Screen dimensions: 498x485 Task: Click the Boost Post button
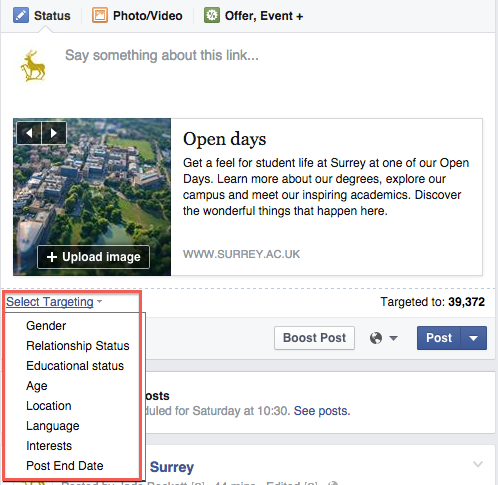click(x=314, y=338)
